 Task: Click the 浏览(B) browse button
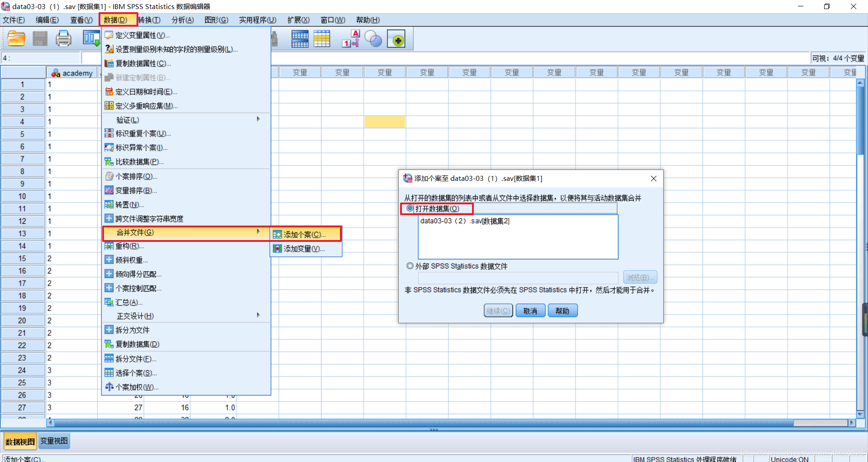tap(640, 278)
